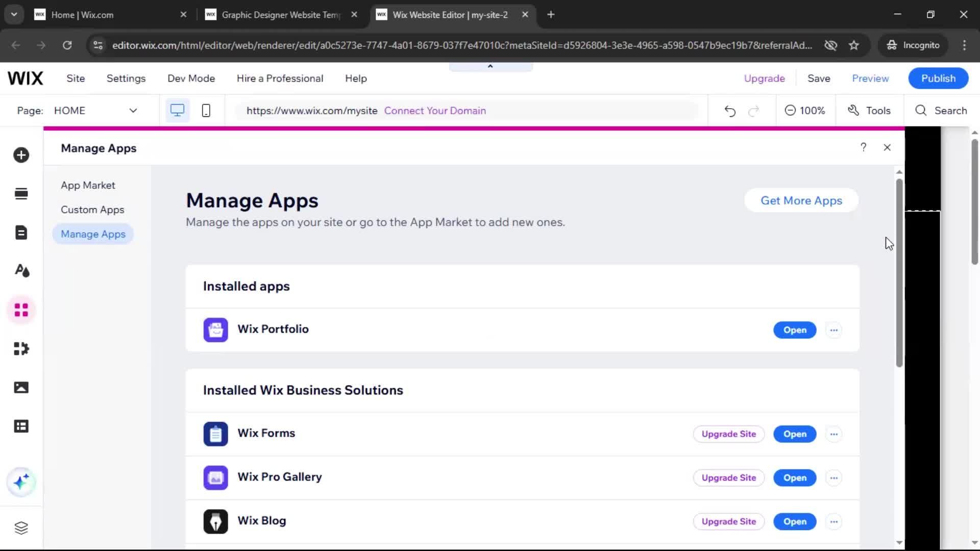Screen dimensions: 980x551
Task: Click the Manage Apps panel scrollbar
Action: (899, 272)
